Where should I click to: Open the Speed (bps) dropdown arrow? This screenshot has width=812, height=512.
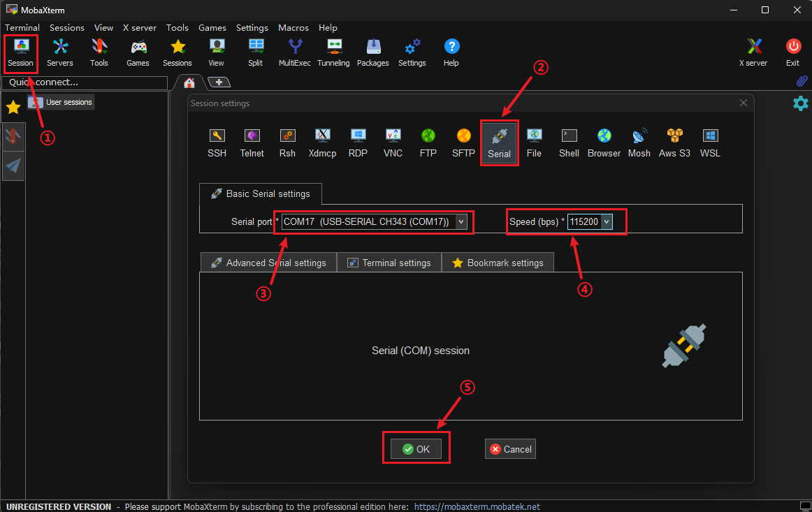pos(607,221)
